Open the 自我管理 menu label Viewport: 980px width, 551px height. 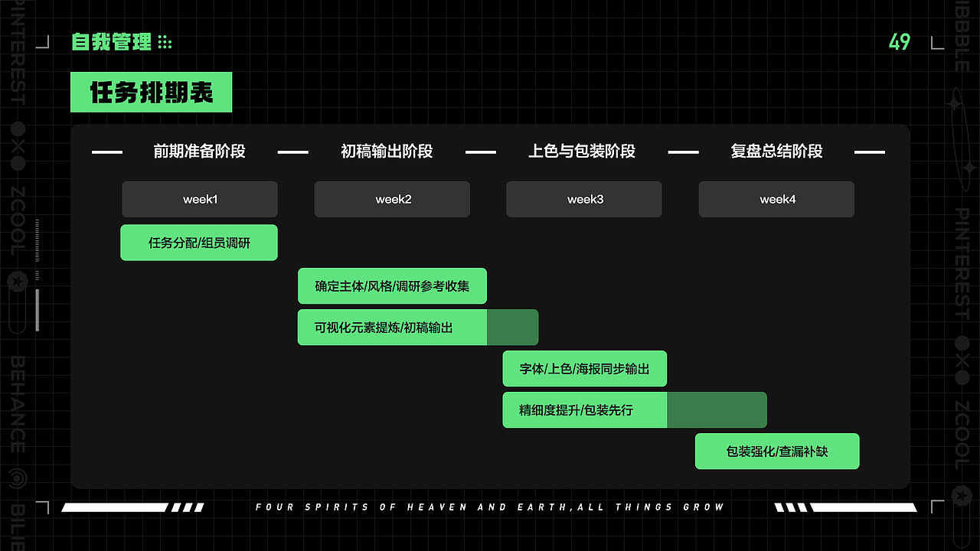pos(112,43)
